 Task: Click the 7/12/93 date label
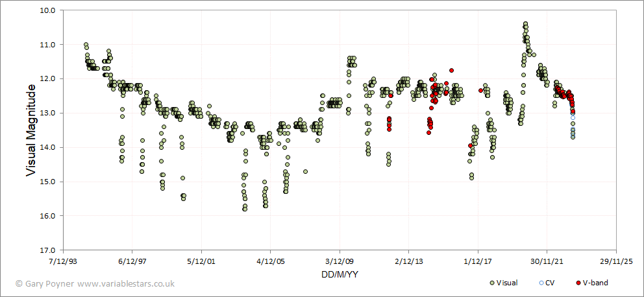point(63,261)
